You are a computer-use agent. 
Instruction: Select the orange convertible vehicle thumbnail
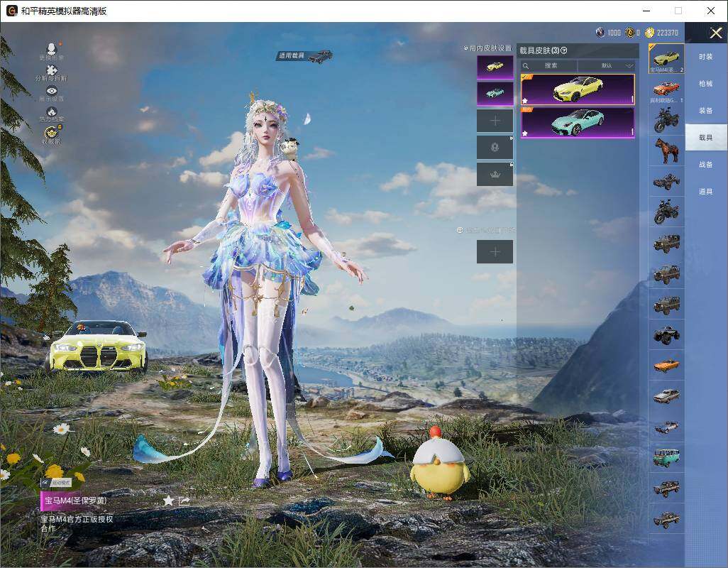click(666, 89)
